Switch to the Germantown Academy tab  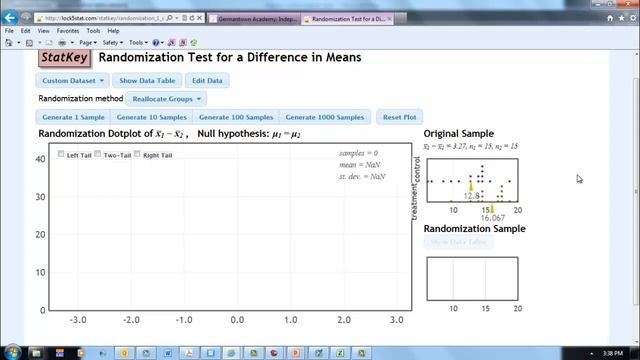pyautogui.click(x=254, y=19)
